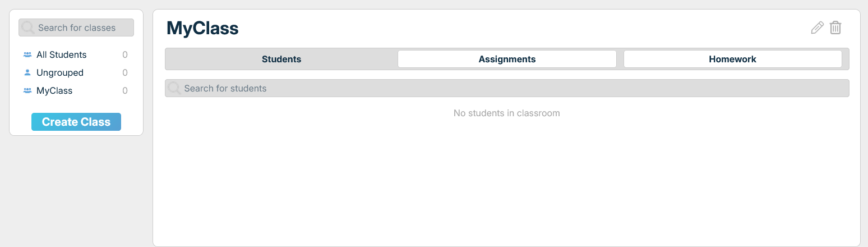Select the Homework tab

[x=732, y=59]
